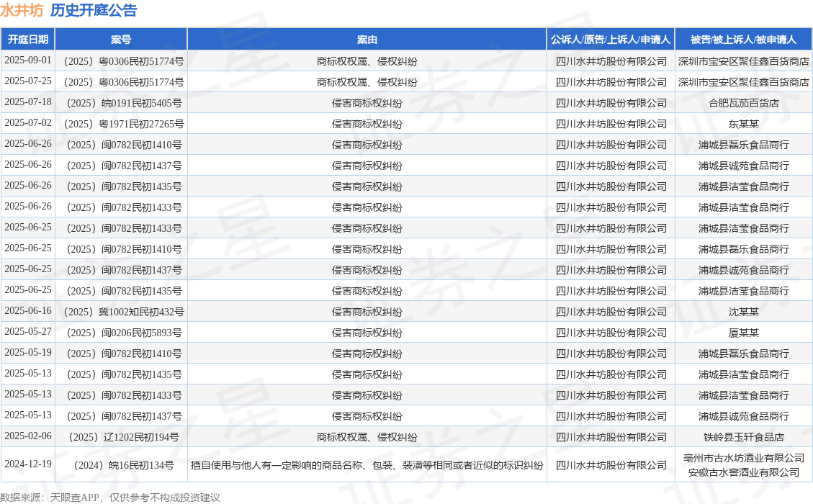Click 四川水井坊股份有限公司 in 2025-05-27 row
This screenshot has height=504, width=813.
(x=611, y=333)
